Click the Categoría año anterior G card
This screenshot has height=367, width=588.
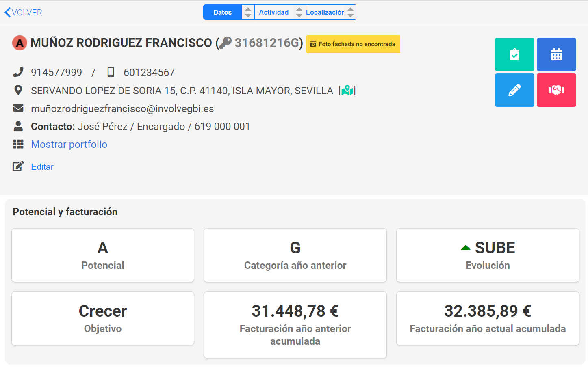pos(295,255)
